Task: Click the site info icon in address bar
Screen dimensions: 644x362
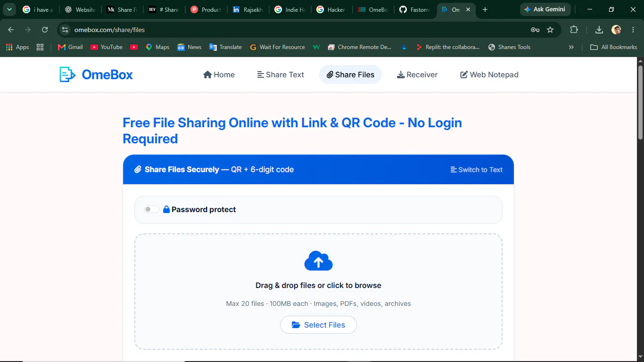Action: [x=65, y=30]
